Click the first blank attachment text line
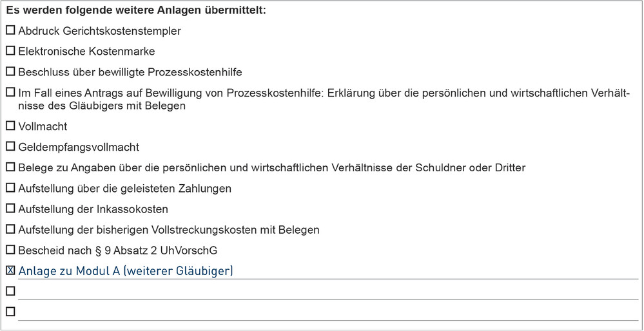Image resolution: width=644 pixels, height=331 pixels. [328, 292]
